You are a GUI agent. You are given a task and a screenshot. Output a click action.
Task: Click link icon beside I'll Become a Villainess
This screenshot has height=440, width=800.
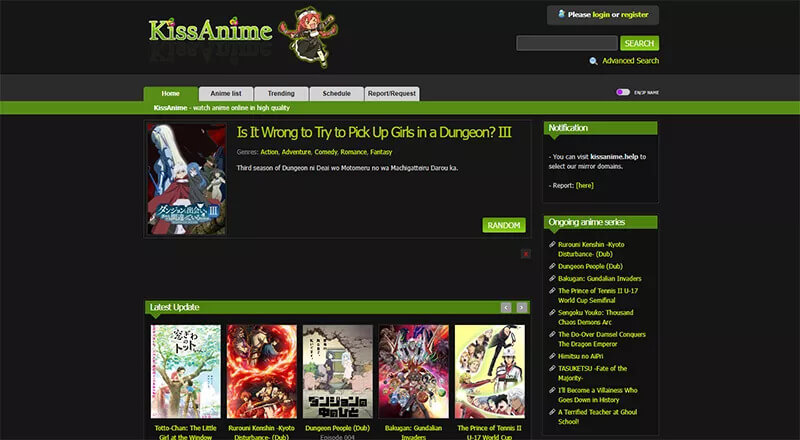[552, 390]
